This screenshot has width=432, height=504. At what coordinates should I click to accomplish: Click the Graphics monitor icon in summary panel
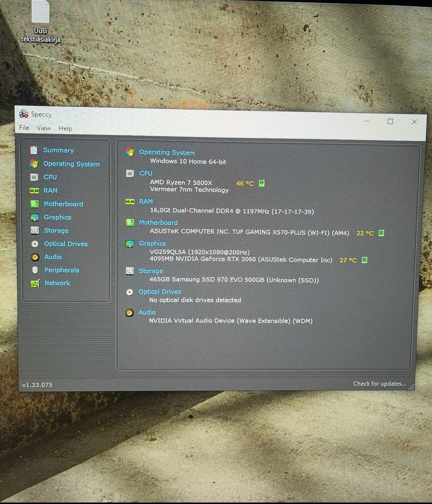[x=130, y=244]
